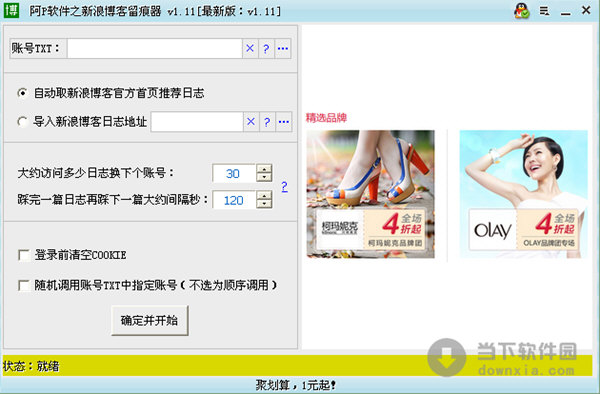Minimize the 新浪博客留痕器 window
The image size is (600, 394).
point(566,14)
